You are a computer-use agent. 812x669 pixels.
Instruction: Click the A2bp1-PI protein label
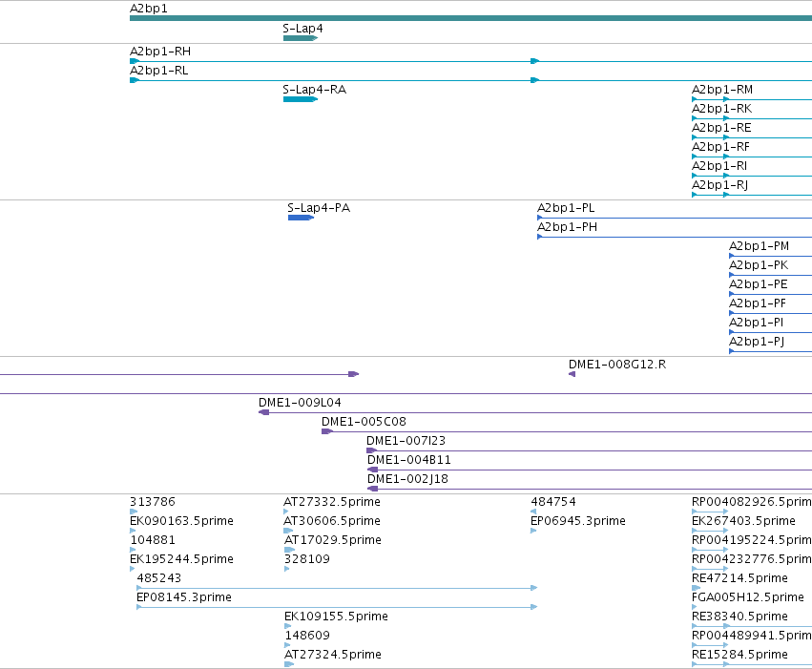[756, 324]
